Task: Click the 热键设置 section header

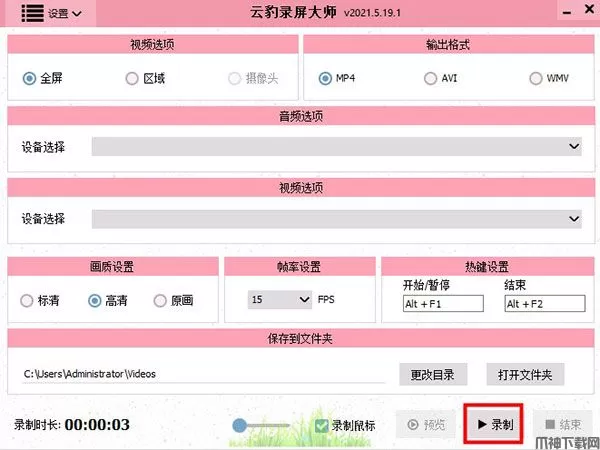Action: [488, 267]
